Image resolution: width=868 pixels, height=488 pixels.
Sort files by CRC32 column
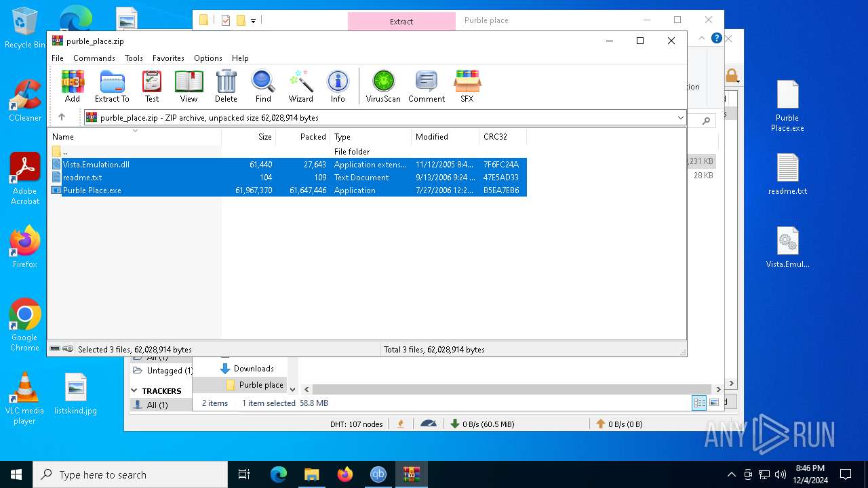(502, 137)
